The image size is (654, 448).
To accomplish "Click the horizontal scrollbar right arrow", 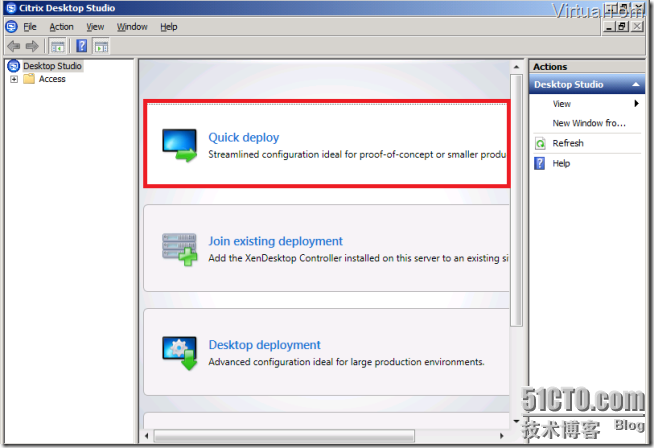I will [x=501, y=436].
